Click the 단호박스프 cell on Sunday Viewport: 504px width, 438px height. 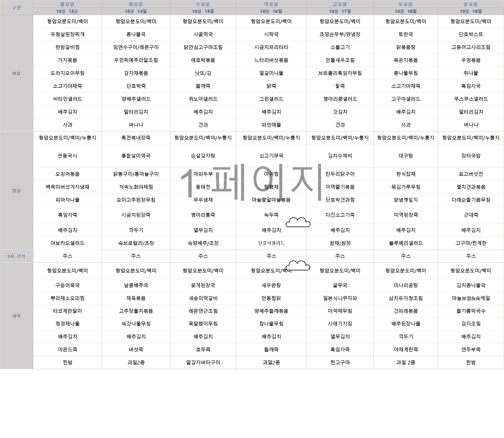[x=471, y=34]
